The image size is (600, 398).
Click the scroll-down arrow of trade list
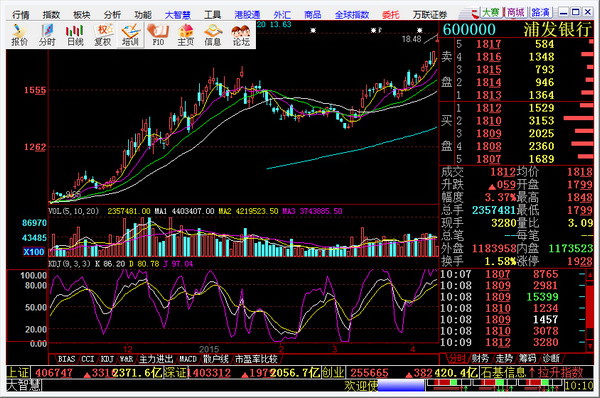coord(590,347)
